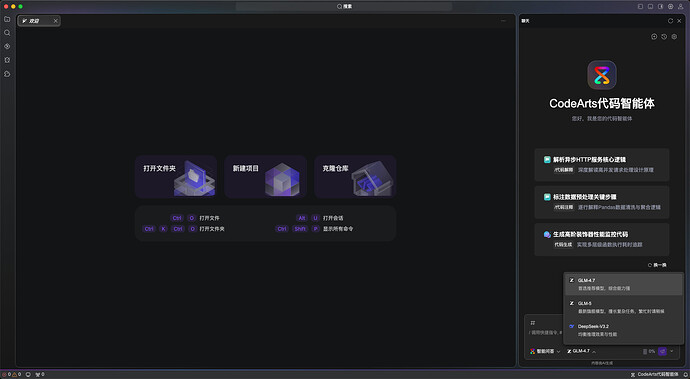
Task: Start a new chat with the plus icon
Action: (x=654, y=37)
